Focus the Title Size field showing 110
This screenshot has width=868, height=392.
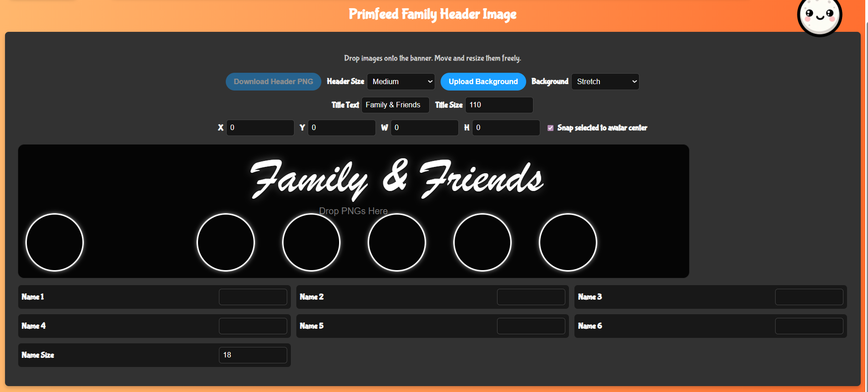click(x=499, y=105)
